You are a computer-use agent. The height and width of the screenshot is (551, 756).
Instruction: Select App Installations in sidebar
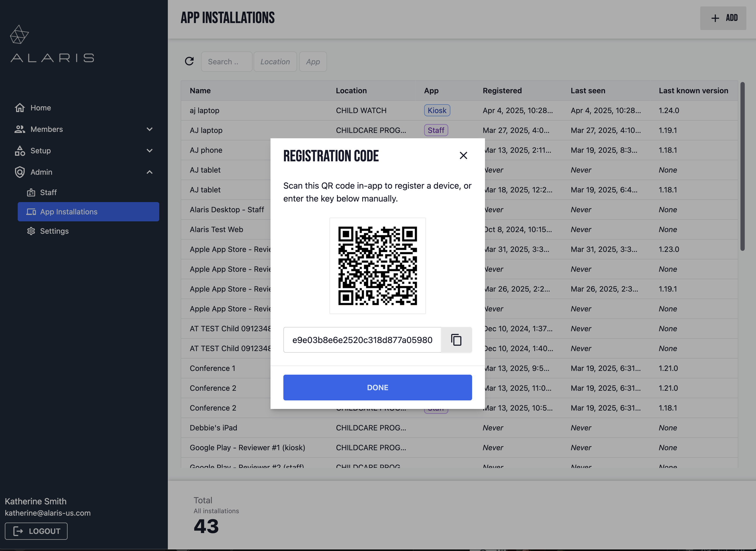[88, 212]
